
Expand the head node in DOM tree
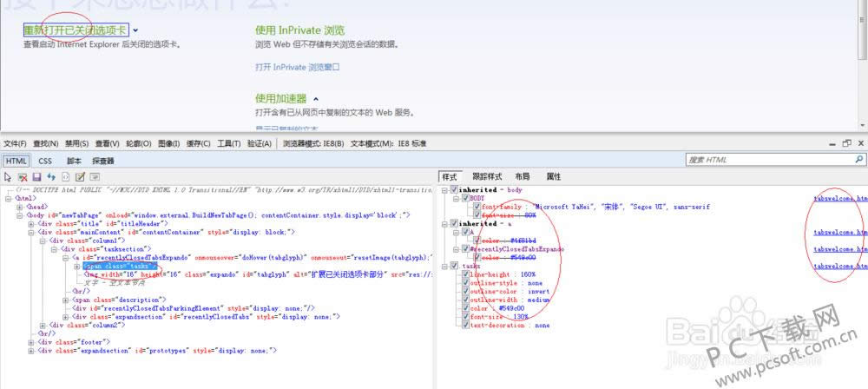pos(20,207)
